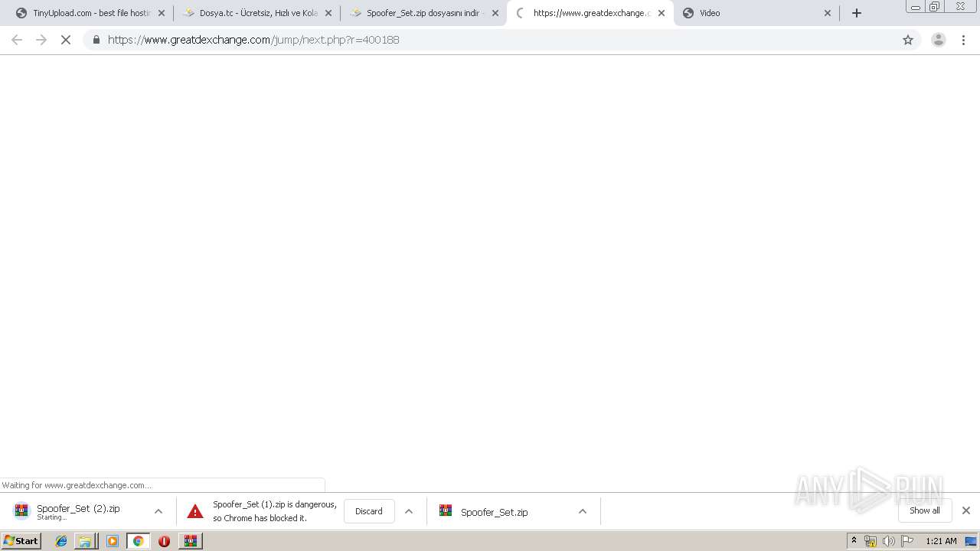Select the Chrome taskbar button
This screenshot has width=980, height=551.
(139, 541)
